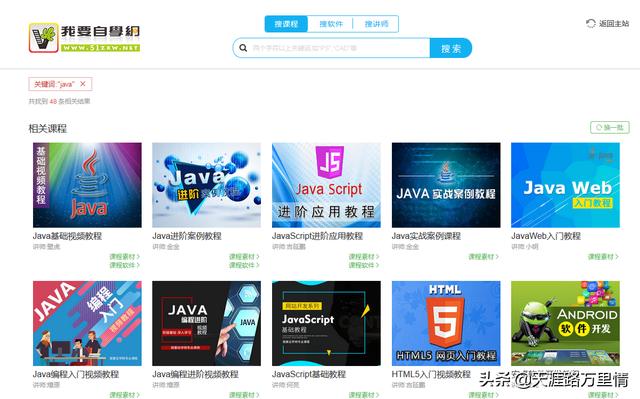Image resolution: width=640 pixels, height=399 pixels.
Task: Open 课程软件 link under JavaScript进阶应用教程
Action: (x=364, y=265)
